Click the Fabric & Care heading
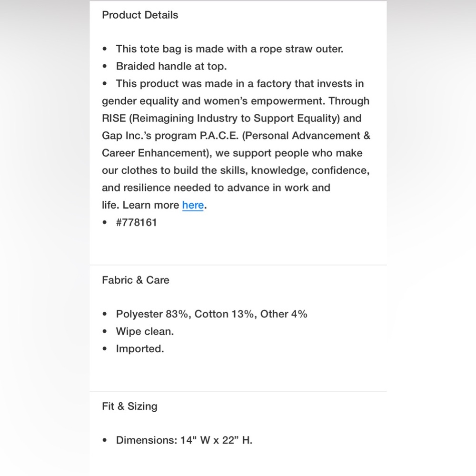The height and width of the screenshot is (476, 476). (x=135, y=280)
